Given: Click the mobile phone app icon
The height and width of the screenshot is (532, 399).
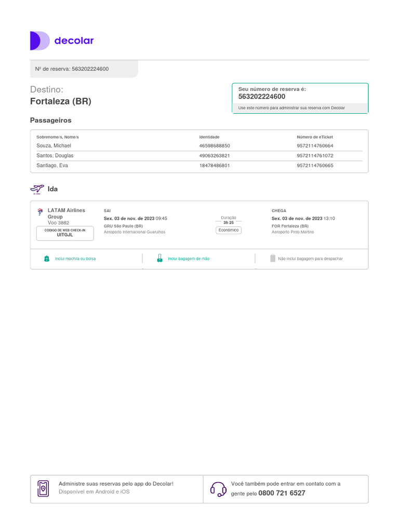Looking at the screenshot, I should 43,488.
